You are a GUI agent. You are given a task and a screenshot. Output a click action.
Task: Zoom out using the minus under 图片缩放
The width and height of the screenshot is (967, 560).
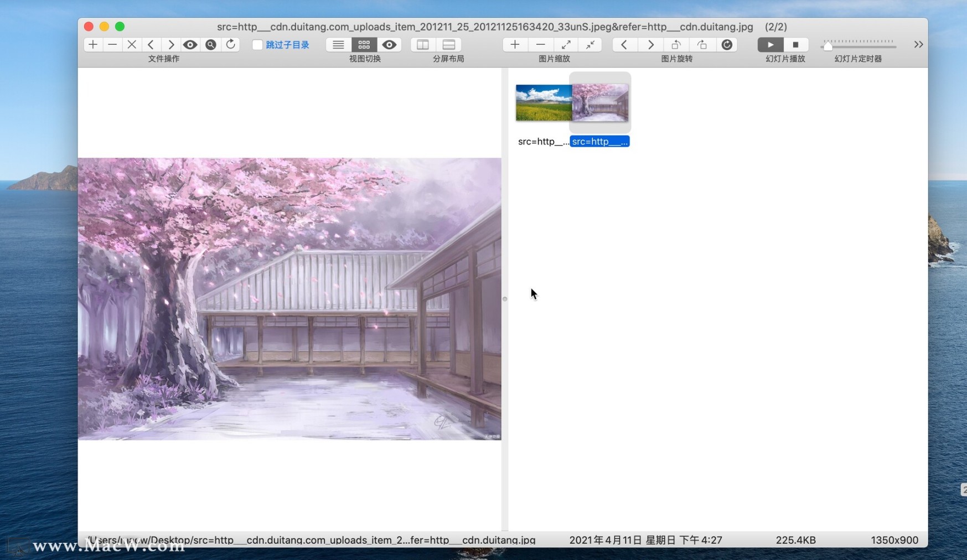click(x=540, y=45)
